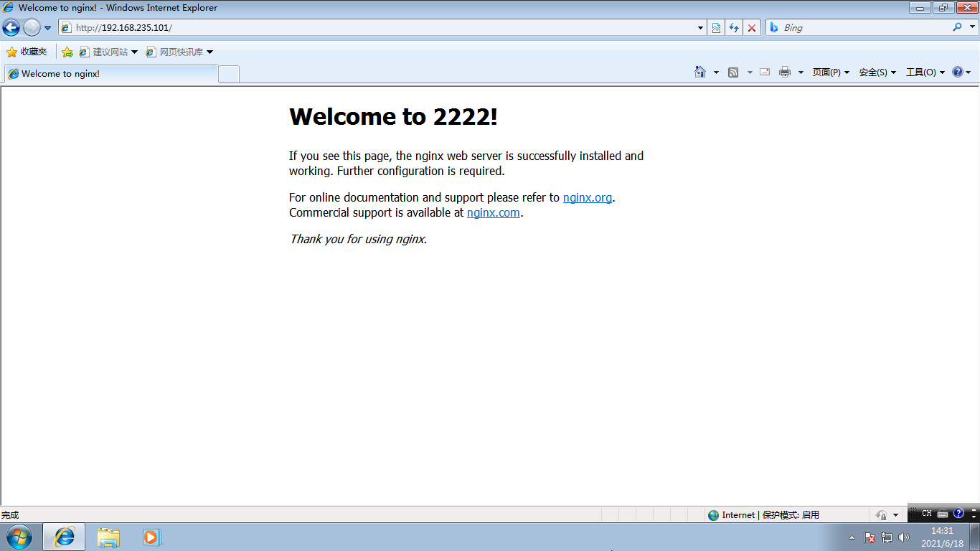Click the Read Mail envelope icon

[765, 72]
